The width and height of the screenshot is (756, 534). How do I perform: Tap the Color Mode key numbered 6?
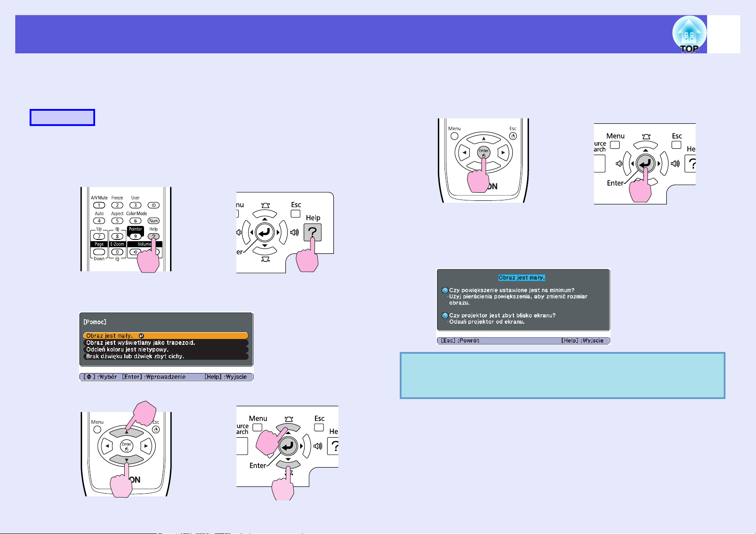pyautogui.click(x=135, y=221)
